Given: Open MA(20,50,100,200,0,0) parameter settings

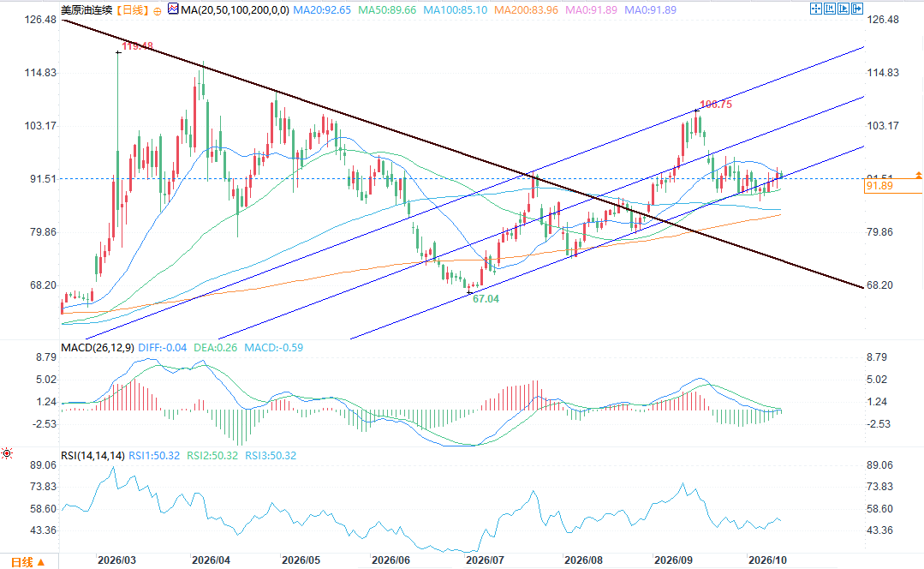Looking at the screenshot, I should [x=235, y=10].
